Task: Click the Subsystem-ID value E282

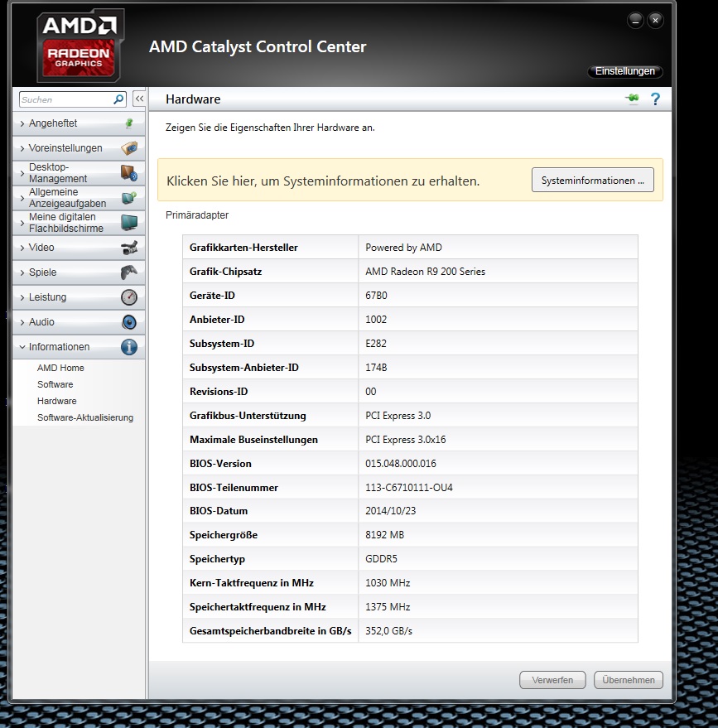Action: [x=376, y=344]
